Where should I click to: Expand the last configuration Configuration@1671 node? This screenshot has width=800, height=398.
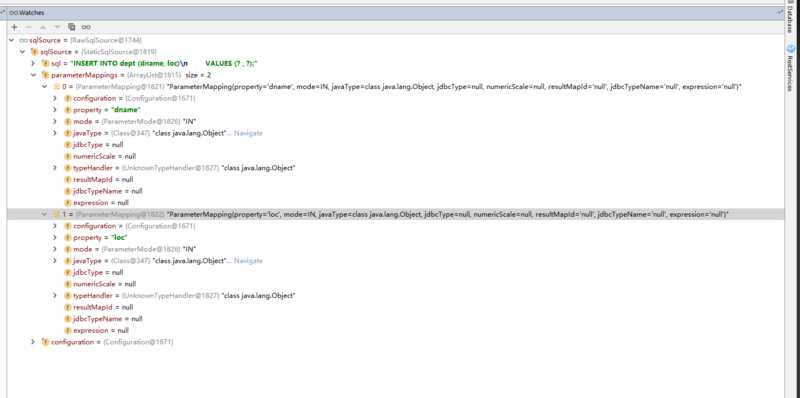coord(33,342)
